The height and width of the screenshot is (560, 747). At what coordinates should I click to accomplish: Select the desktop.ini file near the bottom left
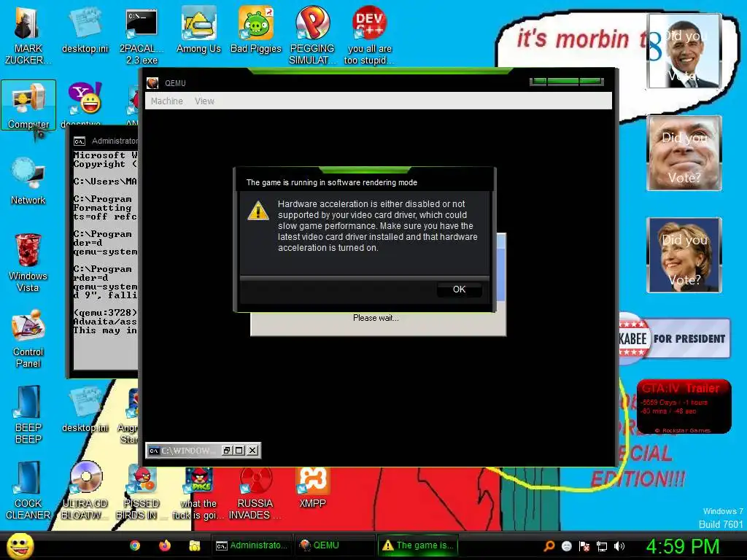[x=85, y=410]
